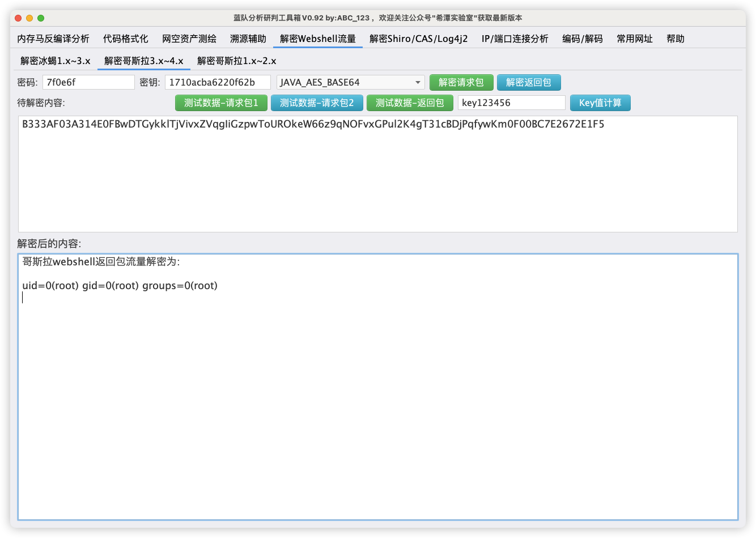Go to 常用网址 tab
The width and height of the screenshot is (756, 538).
635,39
